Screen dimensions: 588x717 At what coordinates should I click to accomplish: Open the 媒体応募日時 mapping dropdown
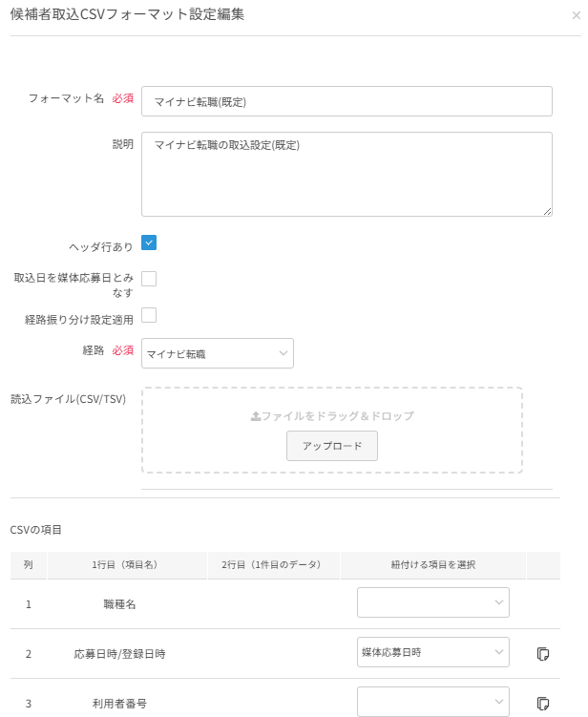coord(433,653)
